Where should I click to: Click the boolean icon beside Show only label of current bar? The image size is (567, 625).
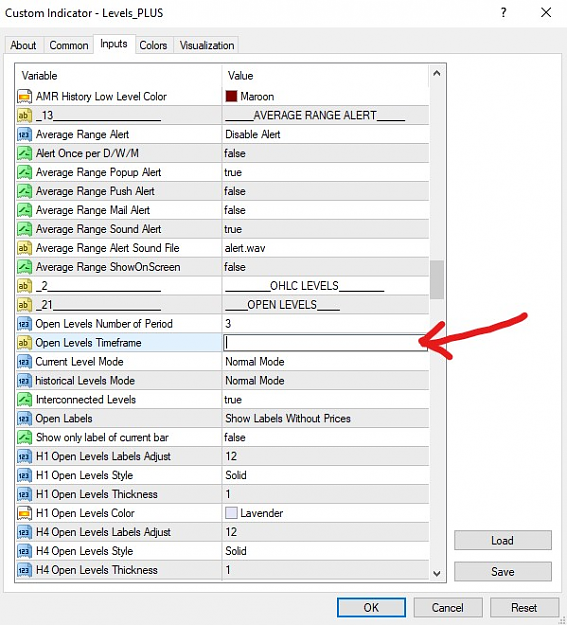point(24,437)
